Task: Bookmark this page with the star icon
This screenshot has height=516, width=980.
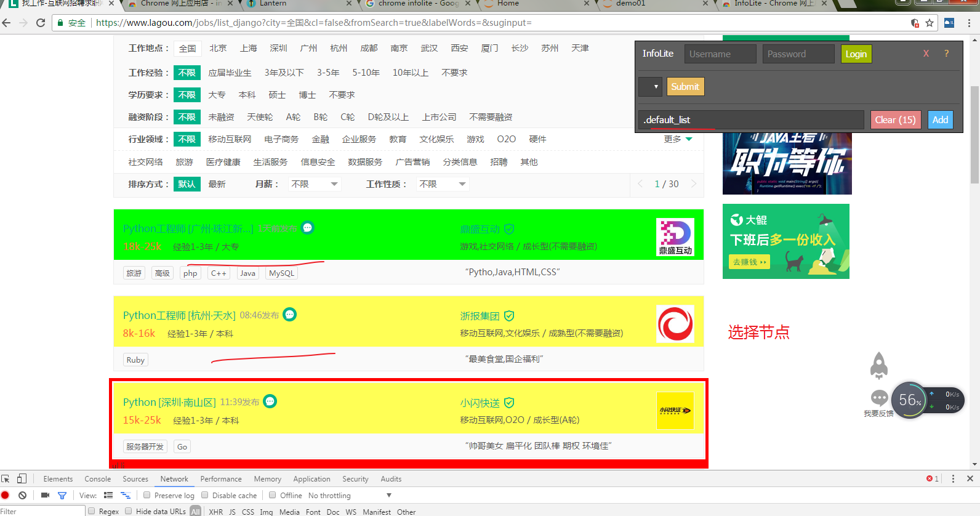Action: (930, 23)
